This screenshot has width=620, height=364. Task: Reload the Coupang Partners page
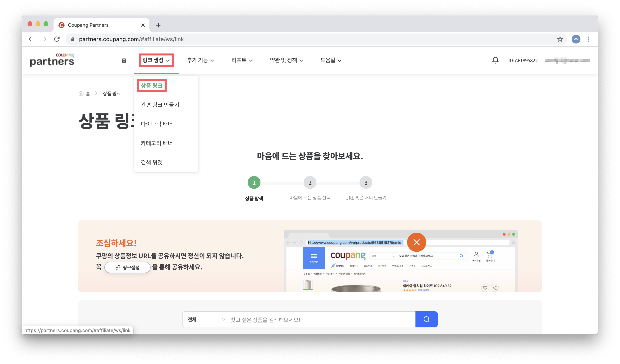57,39
